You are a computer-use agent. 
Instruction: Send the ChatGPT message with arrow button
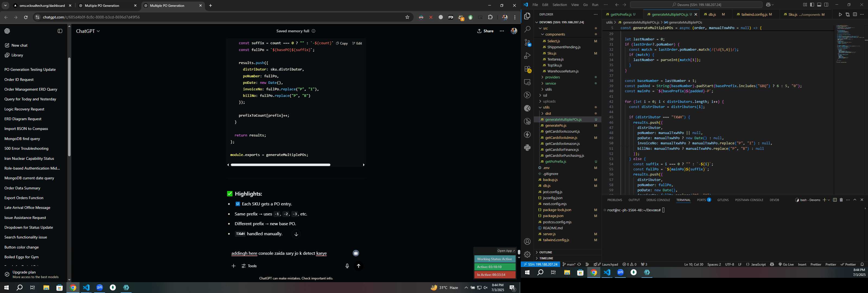[x=359, y=266]
